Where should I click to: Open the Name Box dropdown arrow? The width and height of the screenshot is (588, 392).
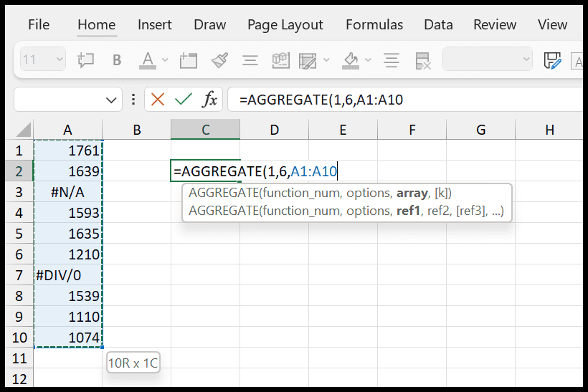click(x=111, y=100)
